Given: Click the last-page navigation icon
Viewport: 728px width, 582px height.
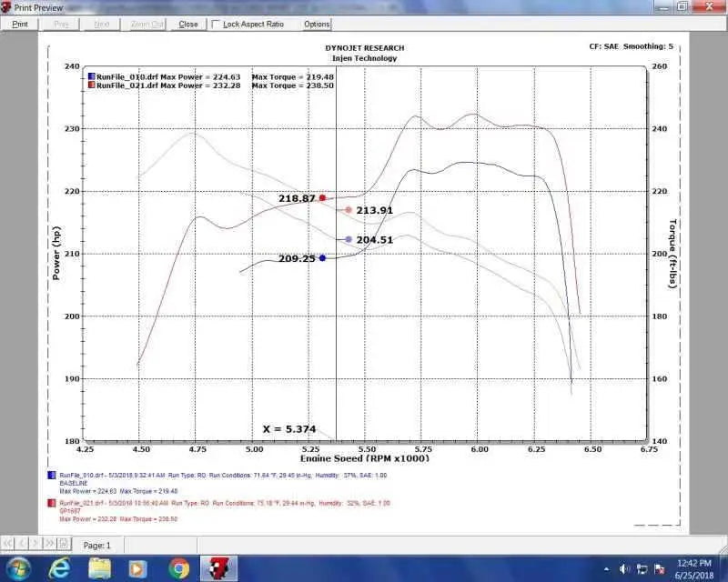Looking at the screenshot, I should 50,544.
